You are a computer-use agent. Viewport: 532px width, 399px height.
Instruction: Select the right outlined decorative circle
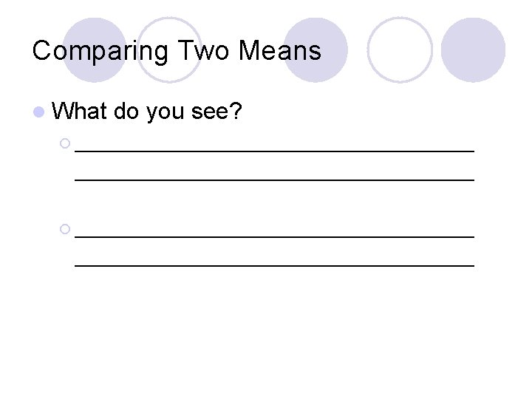point(400,50)
